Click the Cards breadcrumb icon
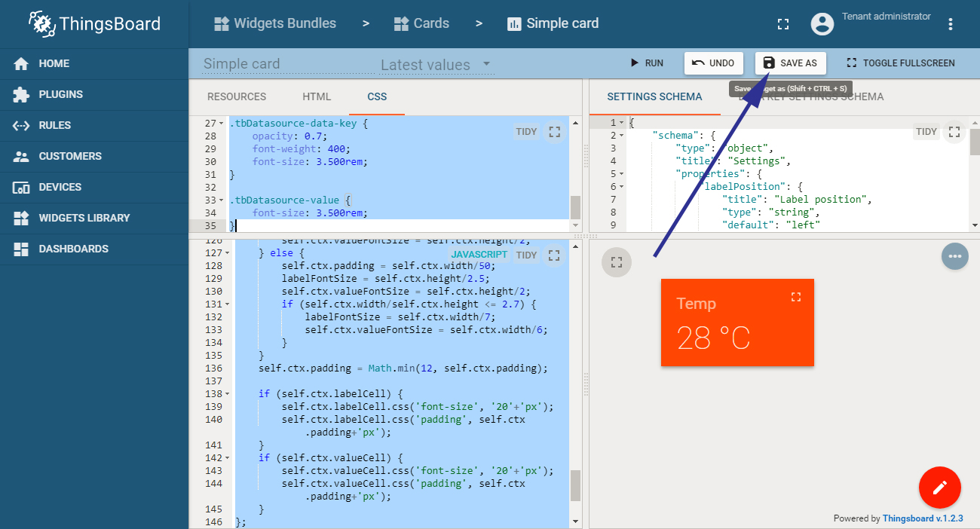 click(402, 24)
